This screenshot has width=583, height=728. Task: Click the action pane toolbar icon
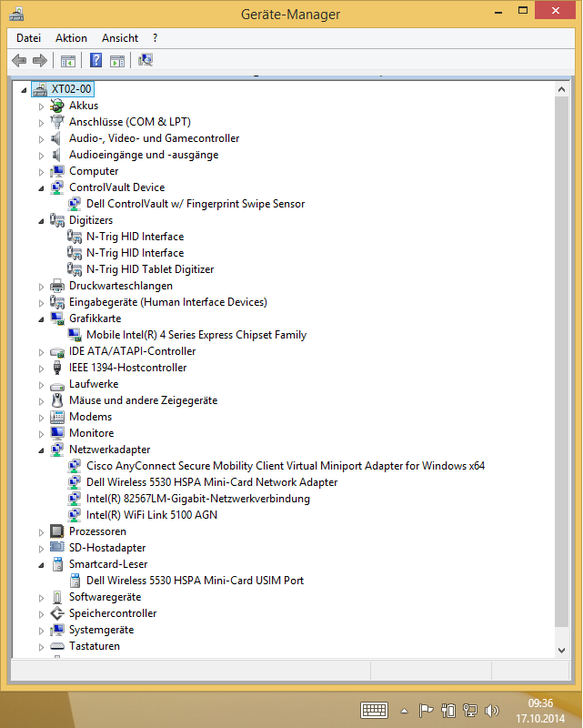[117, 60]
